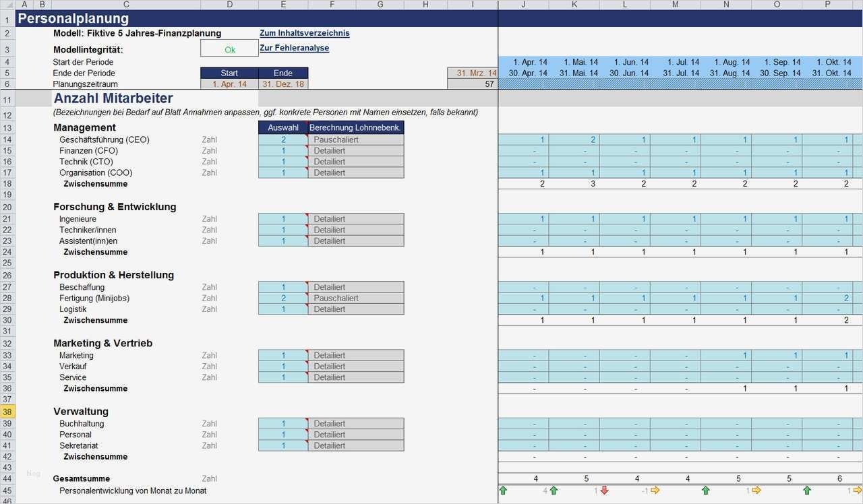Click the '31. Mrz. 14' date cell
Viewport: 863px width, 504px height.
(x=473, y=73)
